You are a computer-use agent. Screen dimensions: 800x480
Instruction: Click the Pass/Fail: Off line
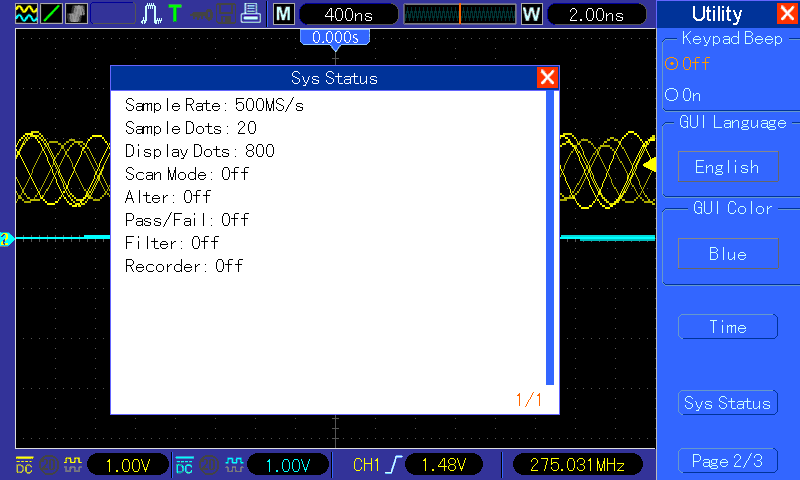[x=187, y=220]
